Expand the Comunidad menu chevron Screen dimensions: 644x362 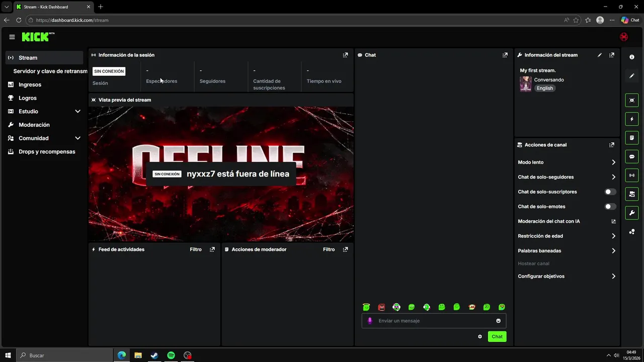pyautogui.click(x=77, y=138)
